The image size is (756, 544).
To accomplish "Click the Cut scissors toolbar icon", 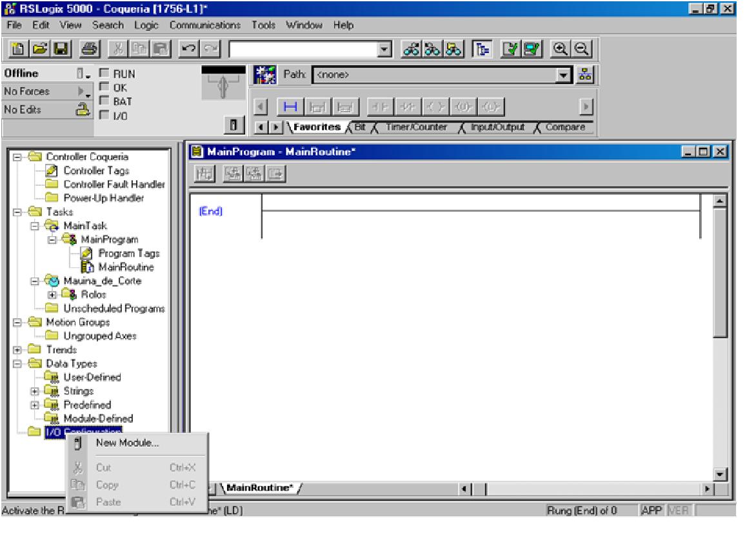I will pos(118,48).
